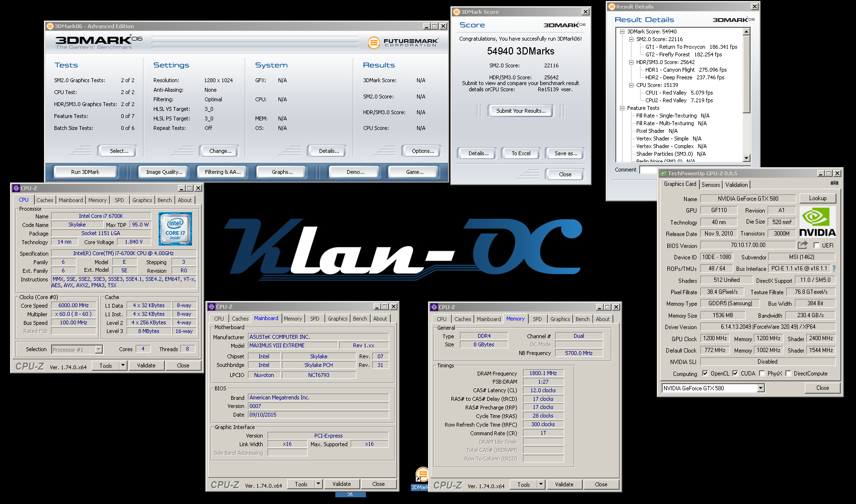Click the Change button under Settings
The width and height of the screenshot is (856, 504).
220,151
